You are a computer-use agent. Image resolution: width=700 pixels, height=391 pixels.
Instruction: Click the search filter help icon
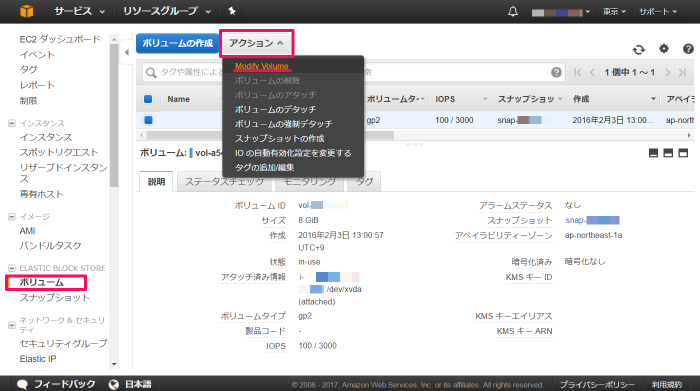(556, 72)
